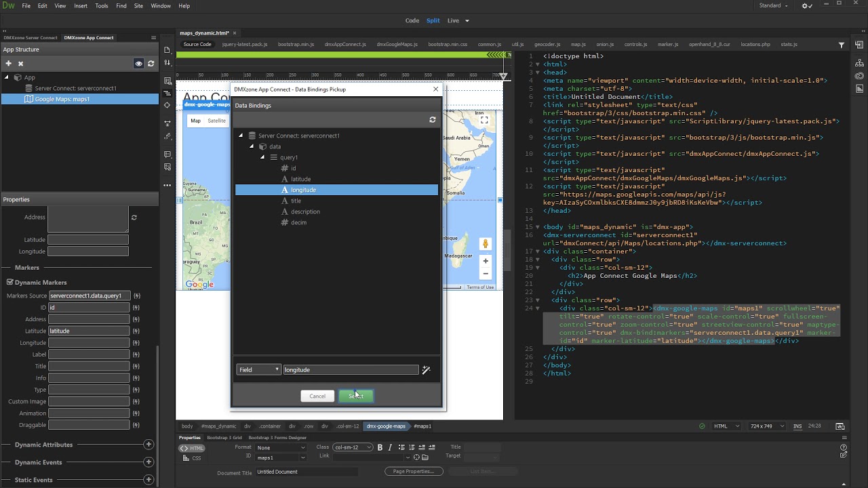Toggle App Structure visibility eye
868x488 pixels.
click(138, 63)
